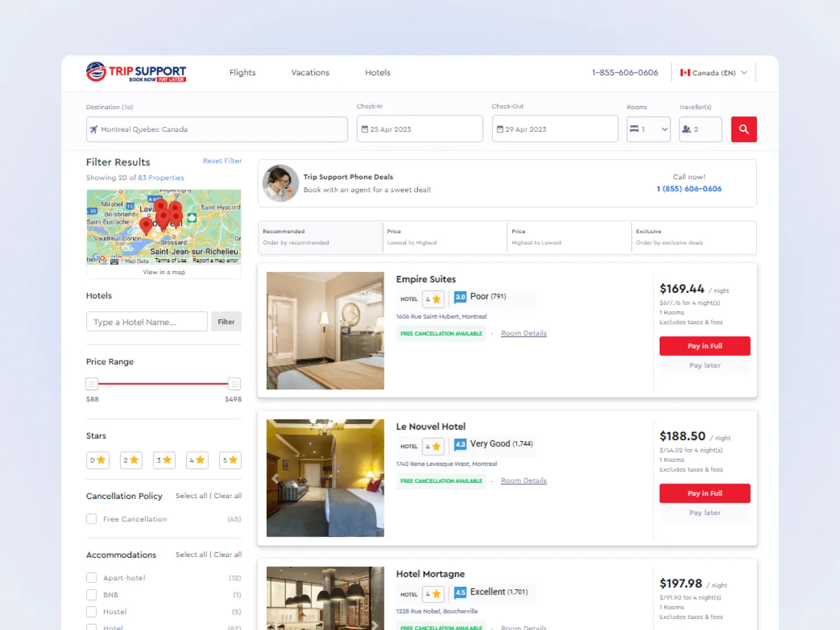Open Room Details for Empire Suites
The height and width of the screenshot is (630, 840).
[x=523, y=333]
